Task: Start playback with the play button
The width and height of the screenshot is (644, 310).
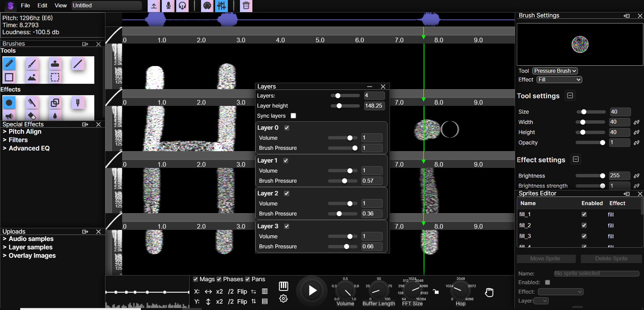Action: (x=312, y=291)
